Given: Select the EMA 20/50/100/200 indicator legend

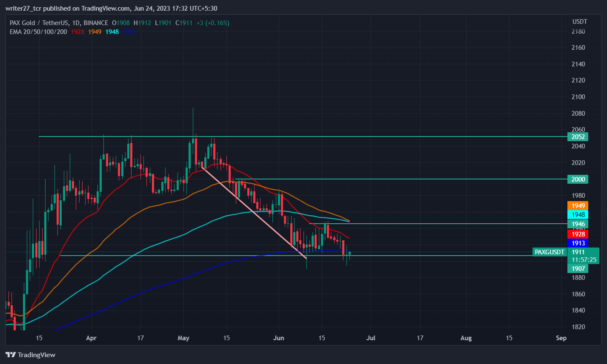Looking at the screenshot, I should [x=38, y=32].
